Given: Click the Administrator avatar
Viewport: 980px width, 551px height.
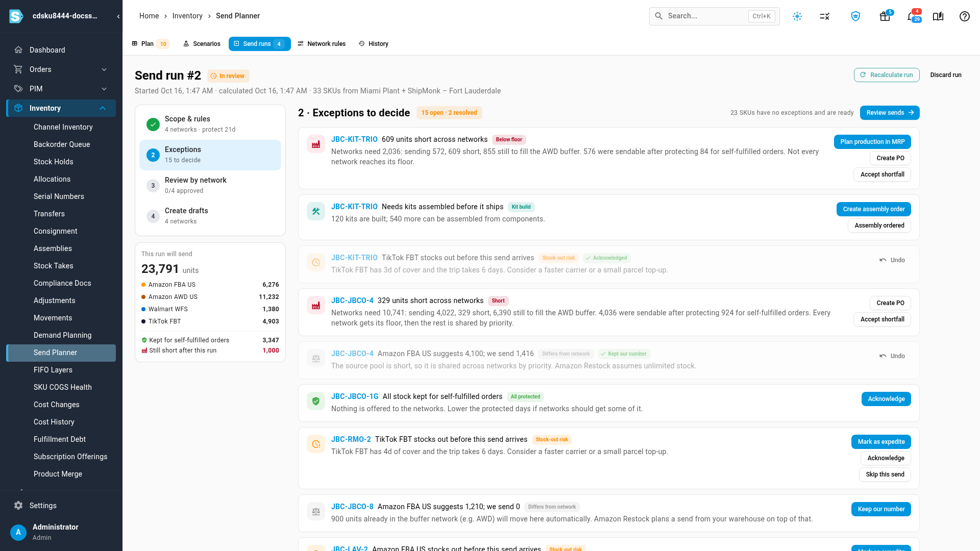Looking at the screenshot, I should (18, 532).
